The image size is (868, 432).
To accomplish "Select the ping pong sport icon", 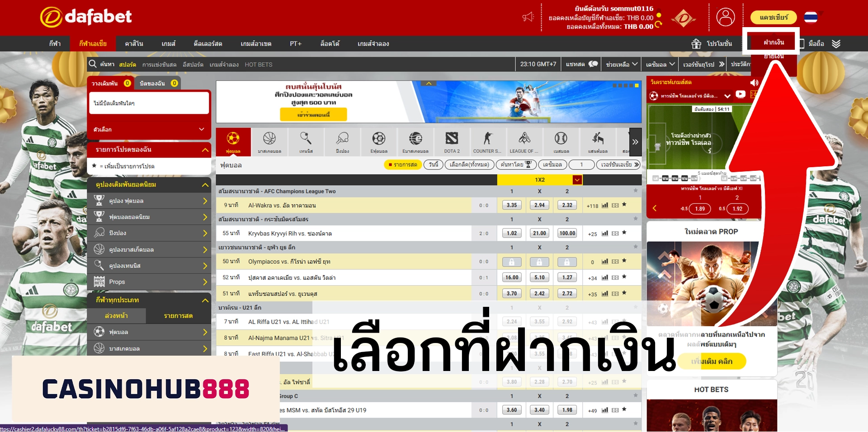I will 343,142.
